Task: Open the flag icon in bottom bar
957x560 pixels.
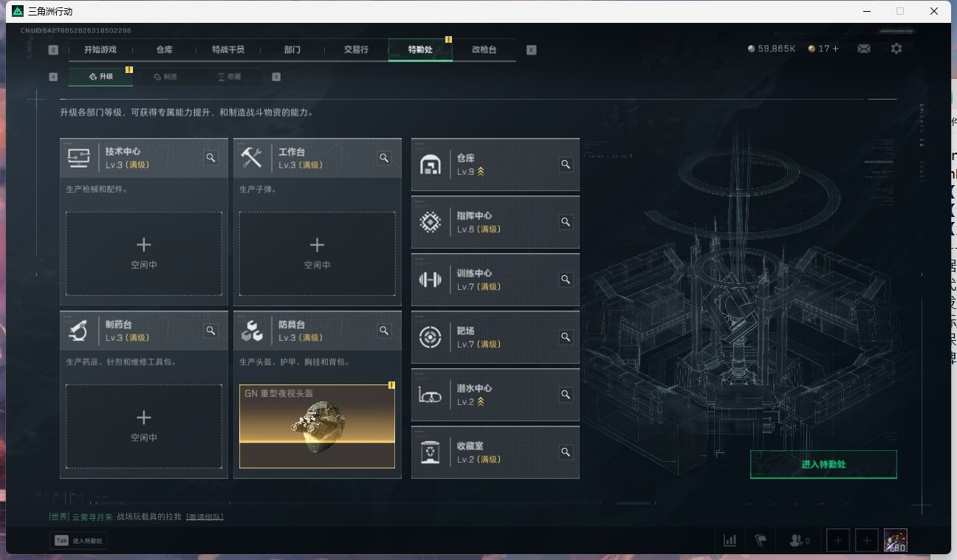Action: [x=761, y=540]
